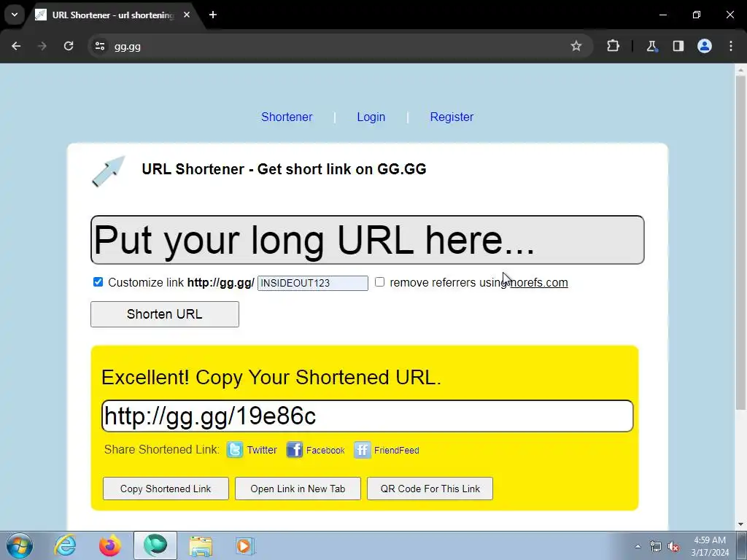Image resolution: width=747 pixels, height=560 pixels.
Task: Launch Firefox from the taskbar
Action: [110, 545]
